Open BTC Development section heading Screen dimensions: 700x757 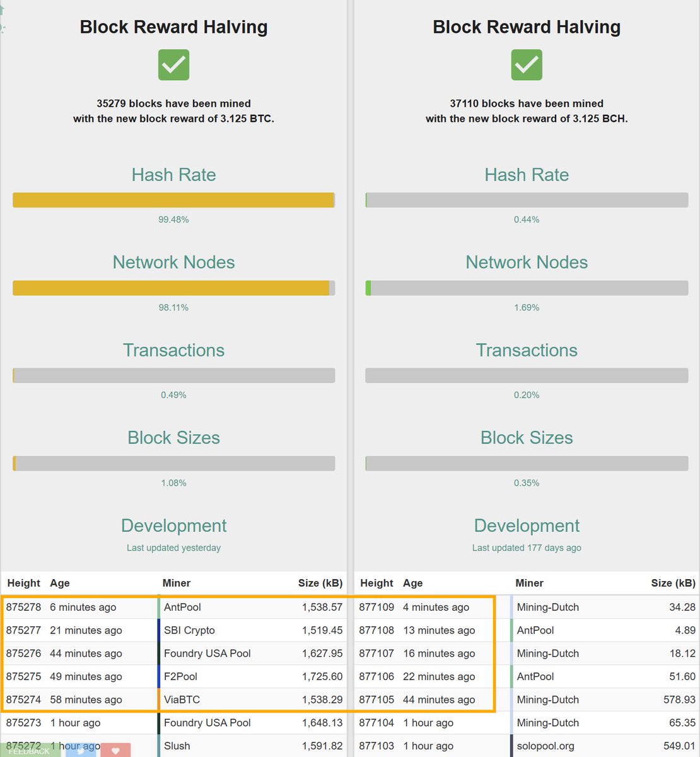click(x=173, y=525)
